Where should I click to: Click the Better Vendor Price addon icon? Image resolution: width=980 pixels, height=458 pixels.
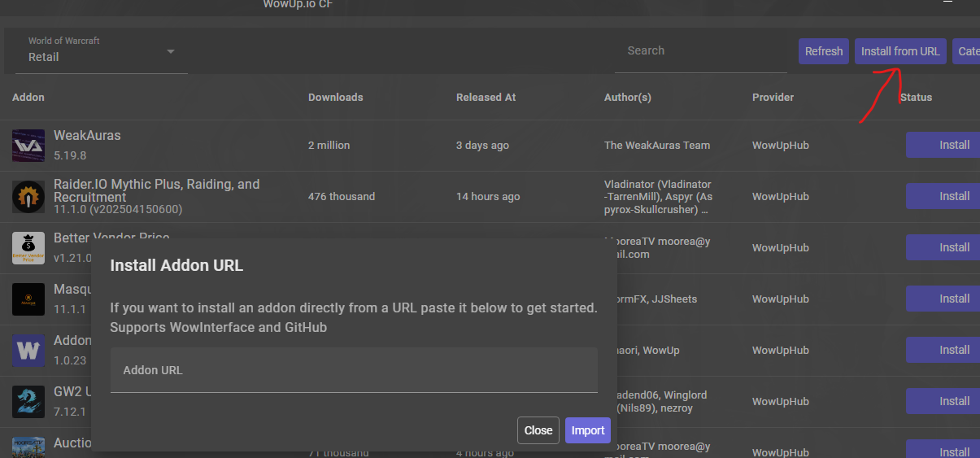(28, 248)
